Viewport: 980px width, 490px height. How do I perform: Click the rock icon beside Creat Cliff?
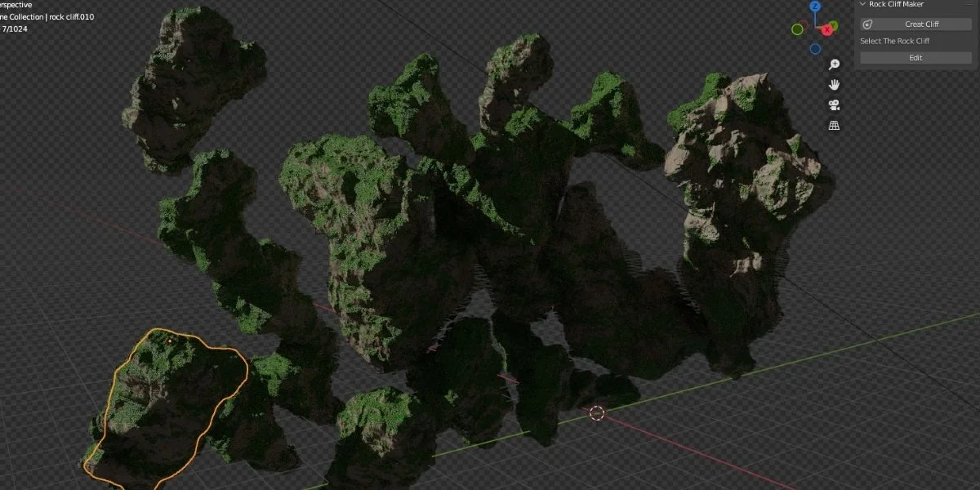click(868, 24)
